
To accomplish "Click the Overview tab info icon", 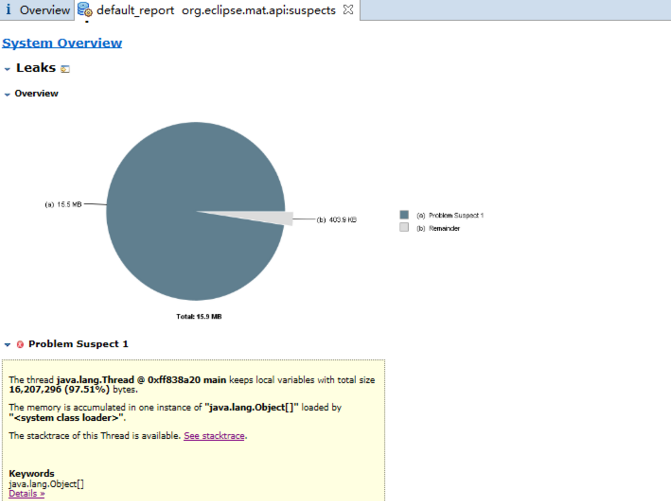I will pos(8,9).
